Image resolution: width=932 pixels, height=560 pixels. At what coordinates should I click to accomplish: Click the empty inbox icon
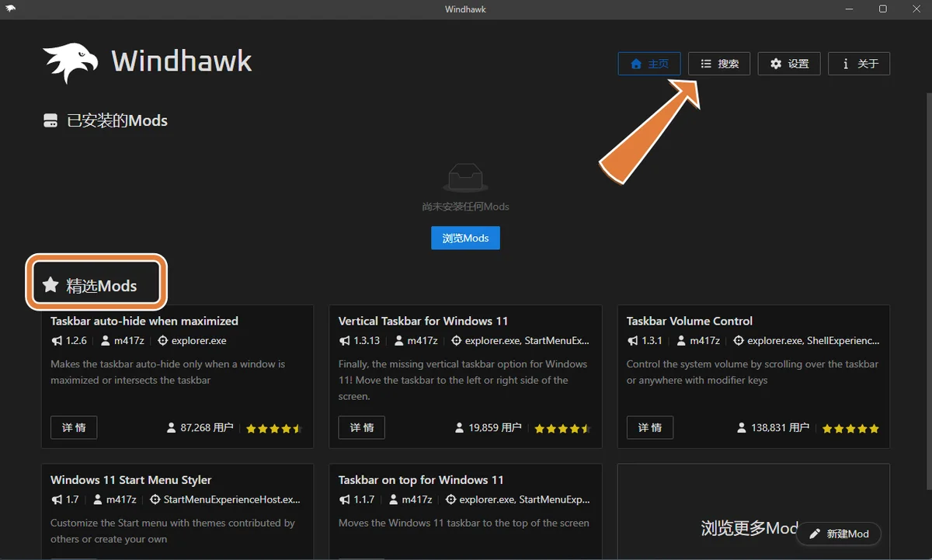point(465,176)
